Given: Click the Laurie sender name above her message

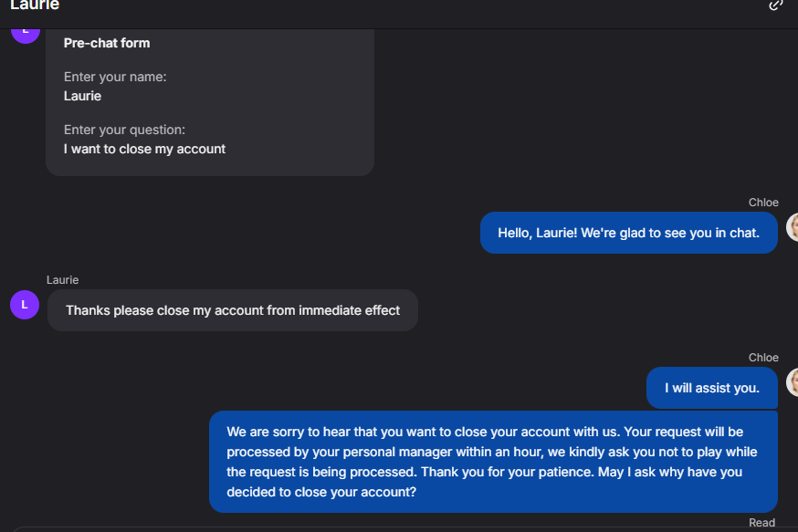Looking at the screenshot, I should [x=63, y=280].
